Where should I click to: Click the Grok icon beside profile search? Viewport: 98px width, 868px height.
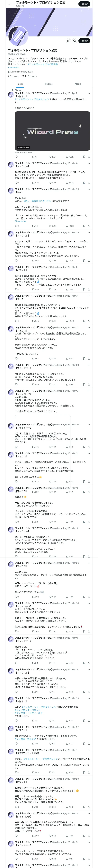pos(68,41)
